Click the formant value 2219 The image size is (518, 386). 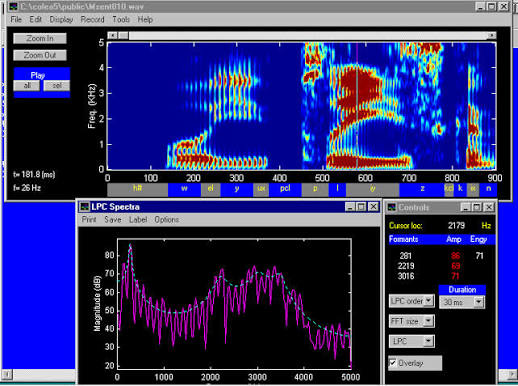tap(406, 266)
